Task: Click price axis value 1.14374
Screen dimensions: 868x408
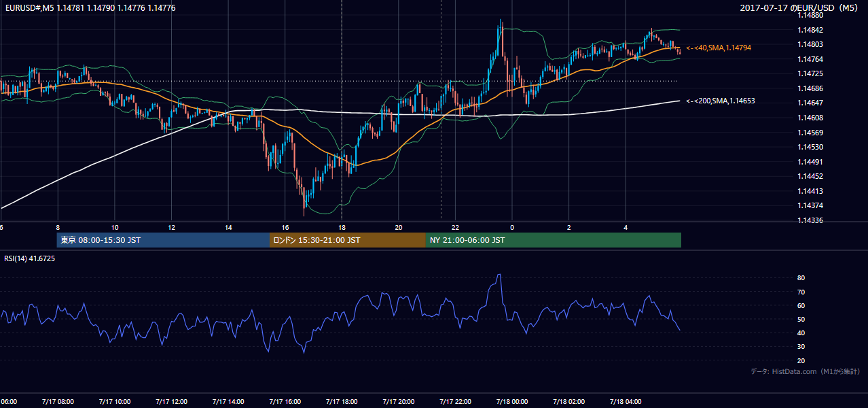Action: pyautogui.click(x=810, y=205)
